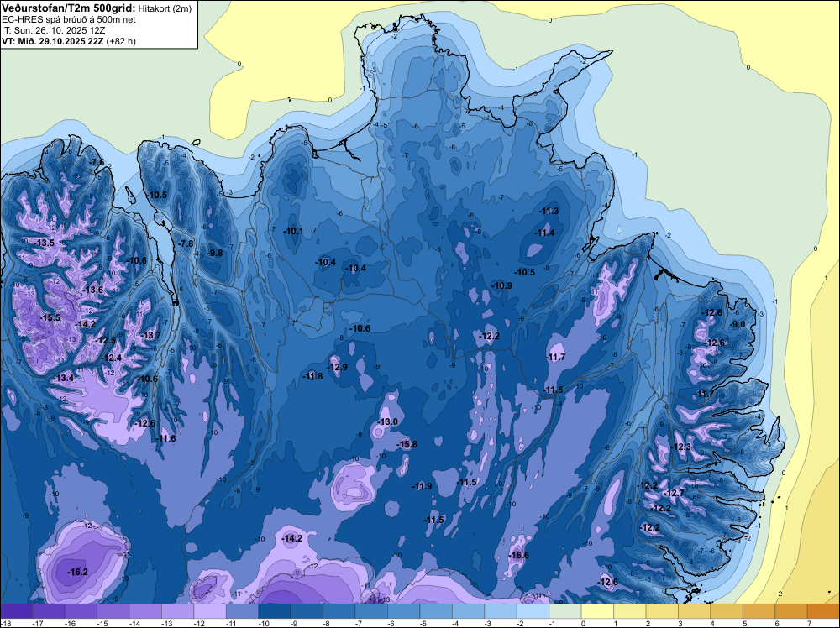This screenshot has height=628, width=840.
Task: Click the -10.1 temperature label
Action: click(293, 231)
